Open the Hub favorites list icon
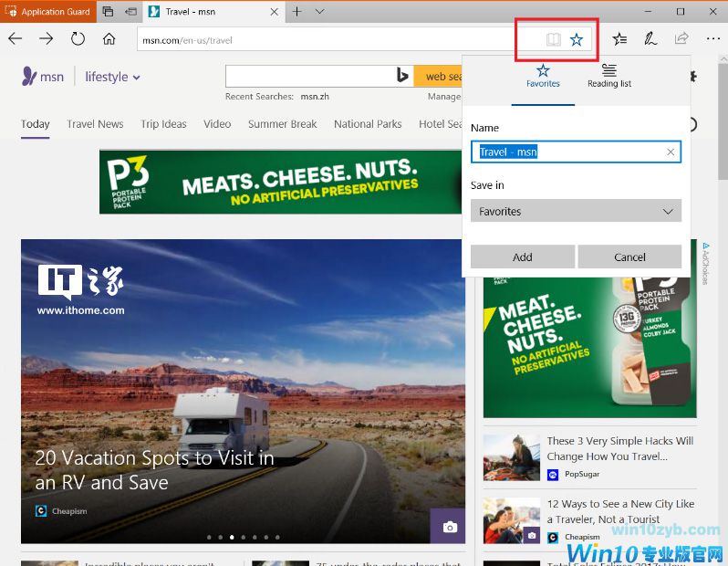This screenshot has height=566, width=728. click(619, 39)
